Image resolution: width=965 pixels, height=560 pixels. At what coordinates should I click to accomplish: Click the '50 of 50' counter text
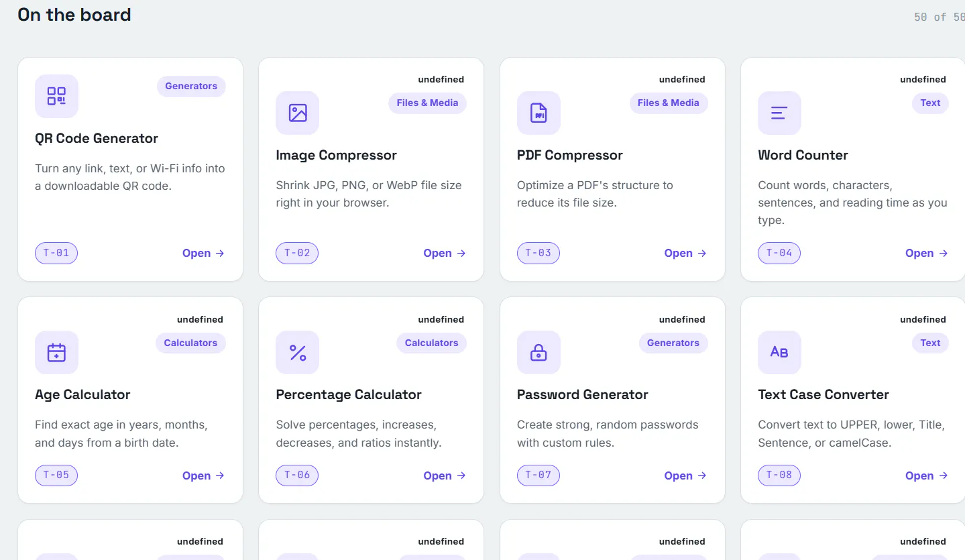click(x=940, y=17)
